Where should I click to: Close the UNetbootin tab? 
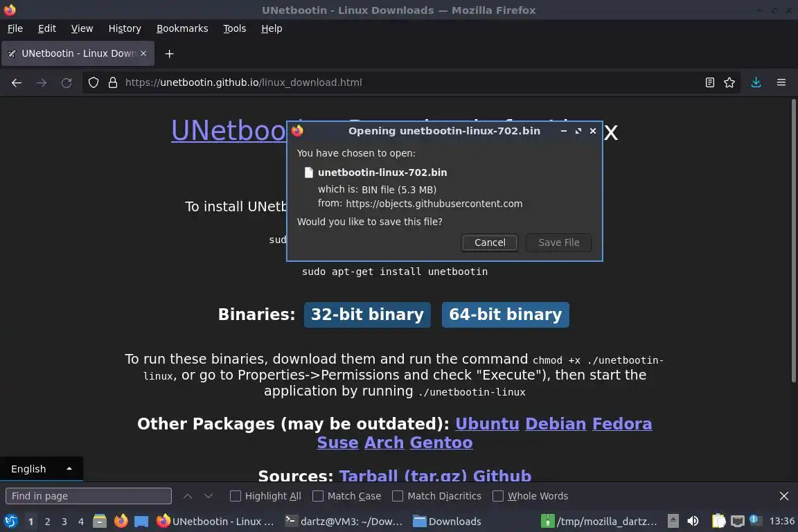[x=143, y=53]
